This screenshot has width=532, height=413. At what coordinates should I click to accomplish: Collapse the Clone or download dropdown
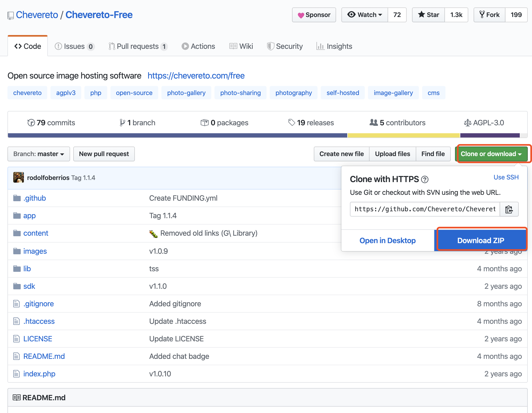pyautogui.click(x=491, y=154)
